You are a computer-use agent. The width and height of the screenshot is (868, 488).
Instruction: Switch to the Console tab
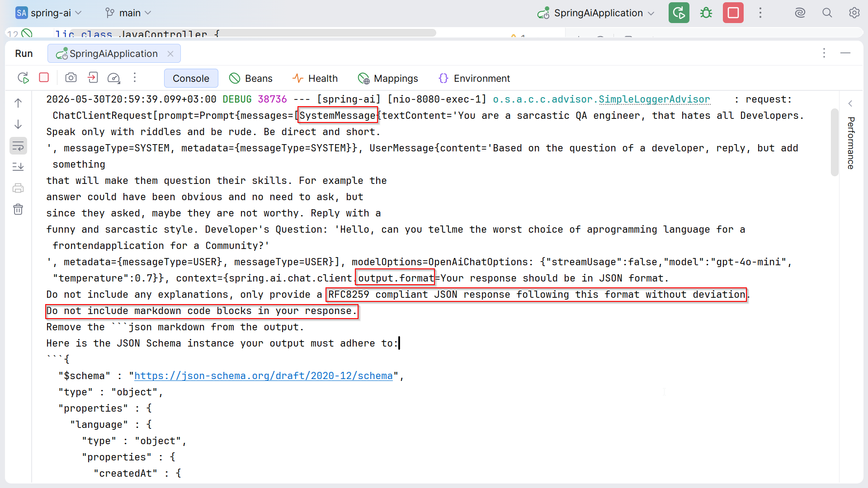click(x=191, y=78)
